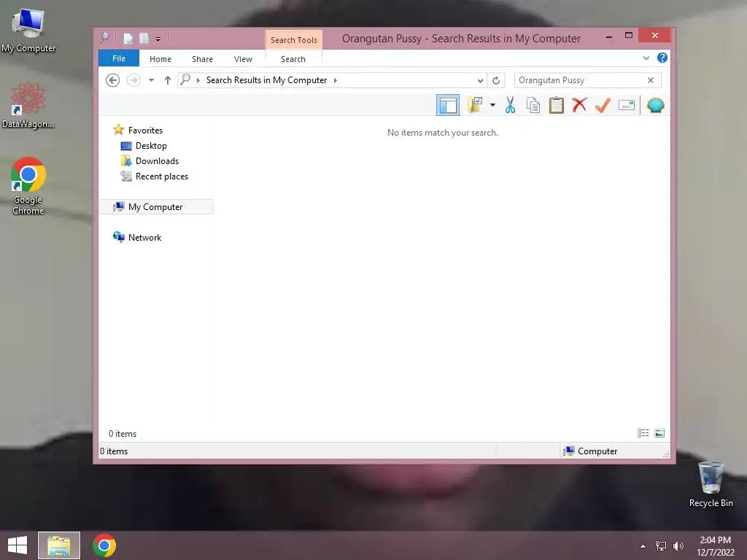Expand the address bar history dropdown
This screenshot has height=560, width=747.
[x=480, y=80]
